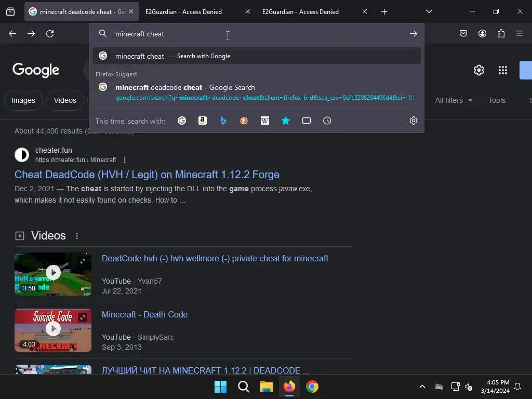The image size is (532, 399).
Task: Open the OneDrive cloud tray icon
Action: pos(439,387)
